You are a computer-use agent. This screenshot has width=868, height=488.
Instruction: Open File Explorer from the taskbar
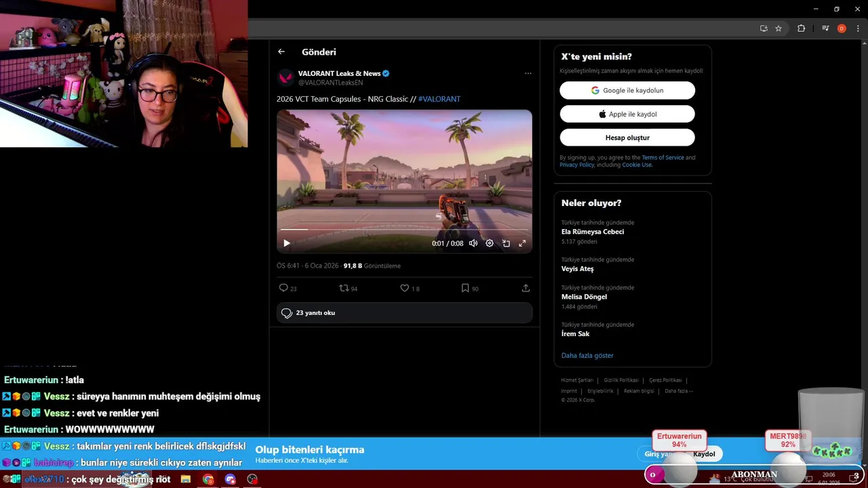tap(186, 479)
